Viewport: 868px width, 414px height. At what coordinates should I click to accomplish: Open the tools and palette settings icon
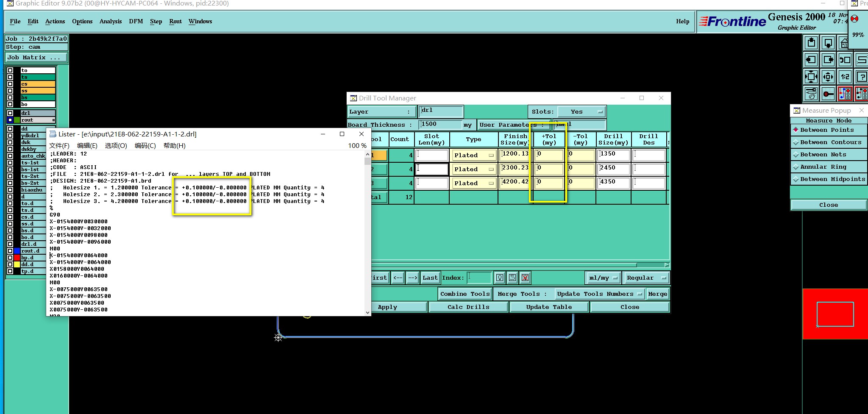tap(811, 93)
